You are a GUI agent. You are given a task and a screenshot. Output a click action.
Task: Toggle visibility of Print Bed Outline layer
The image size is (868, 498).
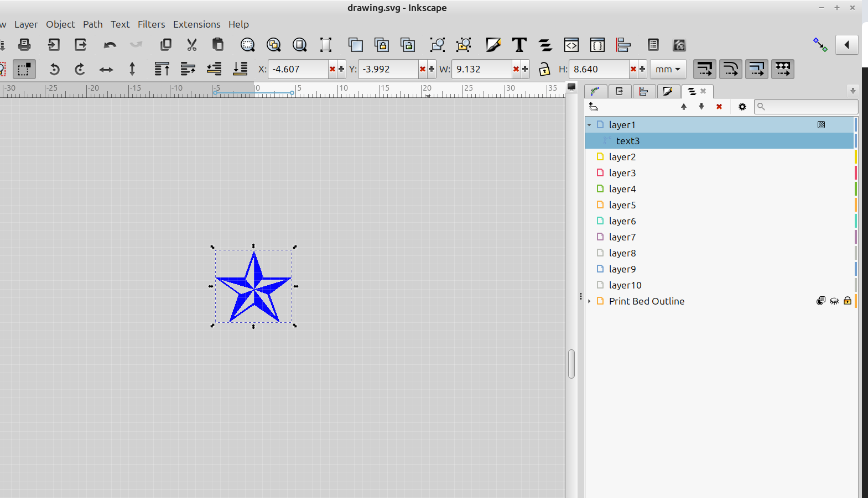tap(834, 301)
